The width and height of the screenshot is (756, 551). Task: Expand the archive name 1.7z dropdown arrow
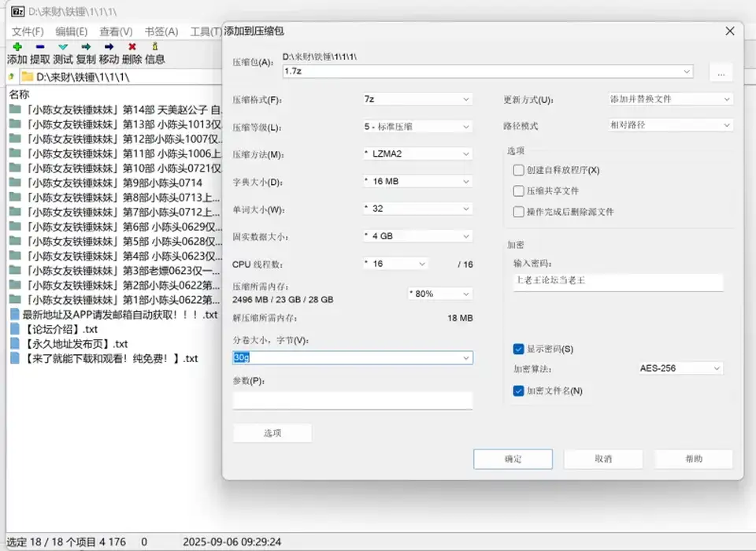pyautogui.click(x=686, y=72)
